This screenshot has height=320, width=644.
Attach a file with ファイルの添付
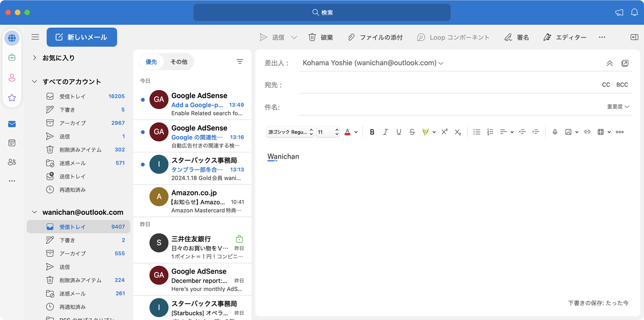pos(375,37)
